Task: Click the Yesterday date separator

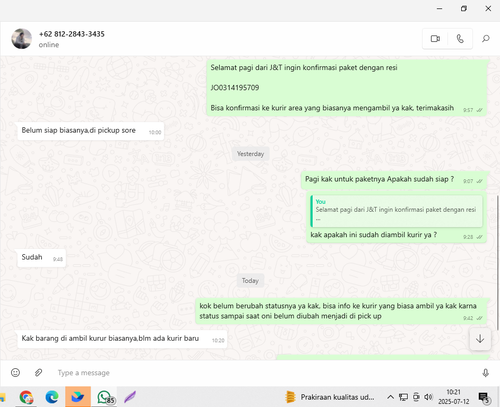Action: pyautogui.click(x=250, y=154)
